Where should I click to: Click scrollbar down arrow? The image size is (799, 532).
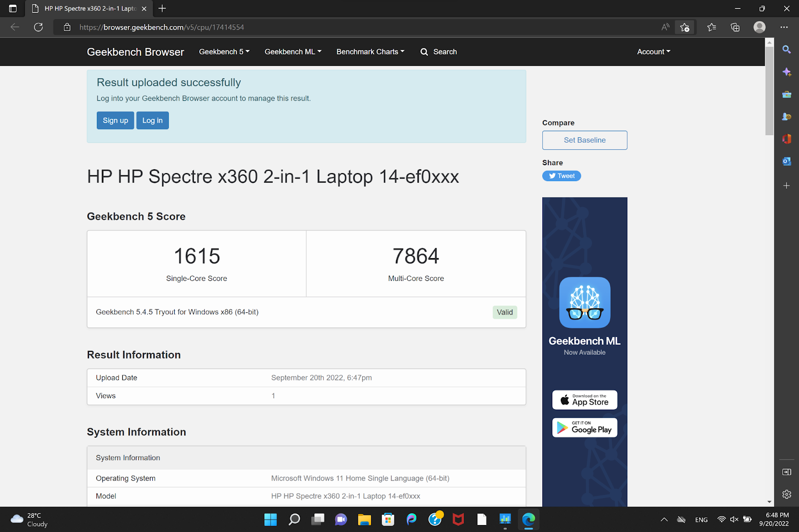[x=770, y=502]
